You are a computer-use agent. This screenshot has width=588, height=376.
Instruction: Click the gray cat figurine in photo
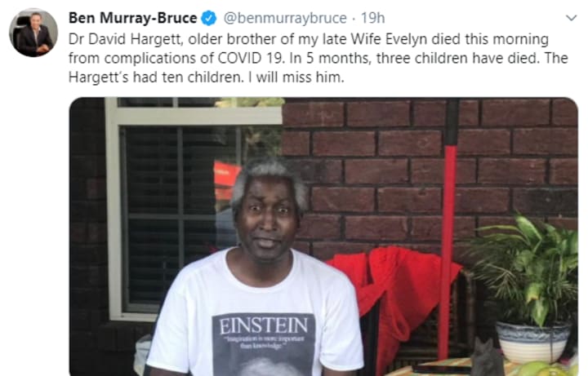[487, 358]
